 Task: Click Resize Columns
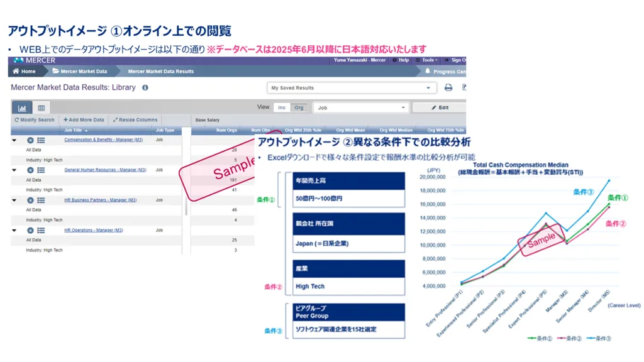pyautogui.click(x=135, y=120)
